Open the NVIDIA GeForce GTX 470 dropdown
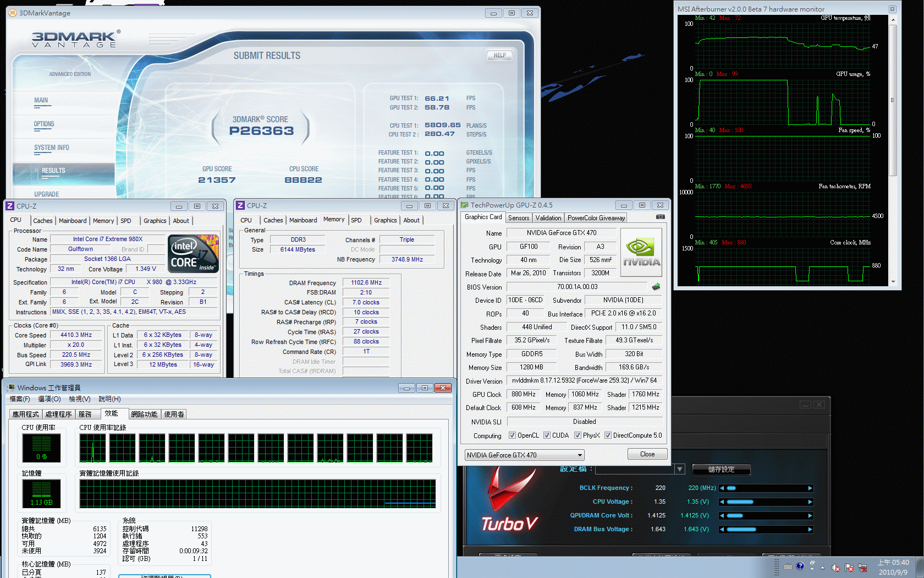This screenshot has width=924, height=578. 524,455
